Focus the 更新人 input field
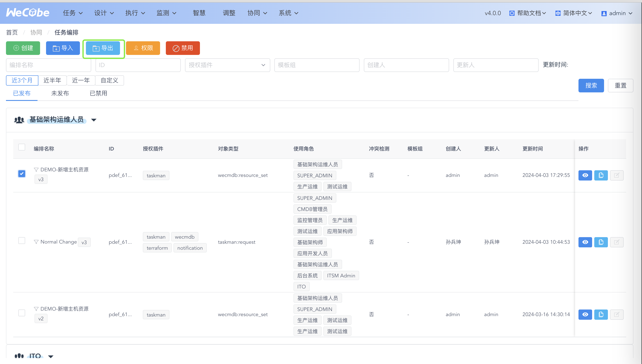 496,65
